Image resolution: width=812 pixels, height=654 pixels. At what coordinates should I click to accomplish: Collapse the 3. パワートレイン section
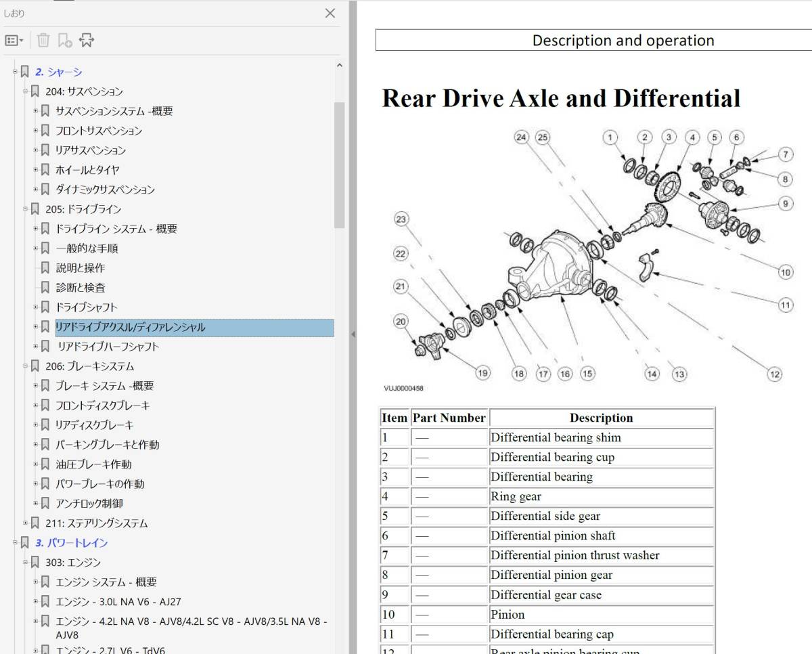click(15, 542)
